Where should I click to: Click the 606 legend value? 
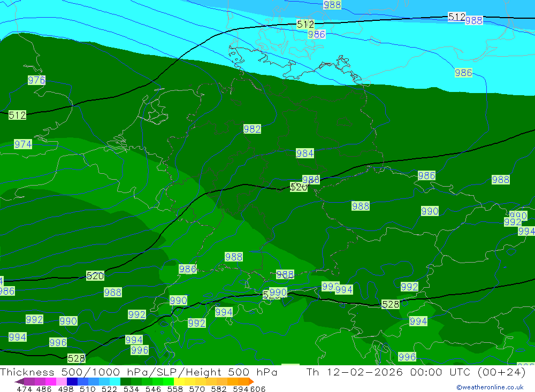click(258, 389)
